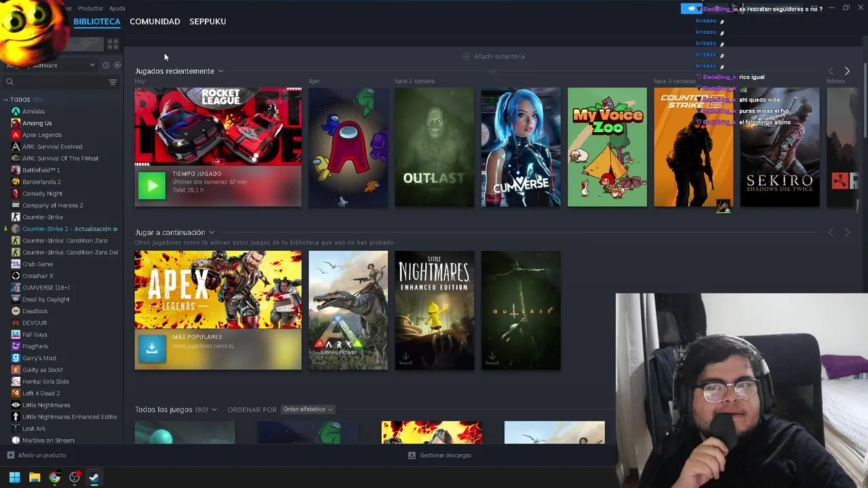Switch to the BIBLIOTECA tab
Screen dimensions: 868x488
[x=97, y=22]
